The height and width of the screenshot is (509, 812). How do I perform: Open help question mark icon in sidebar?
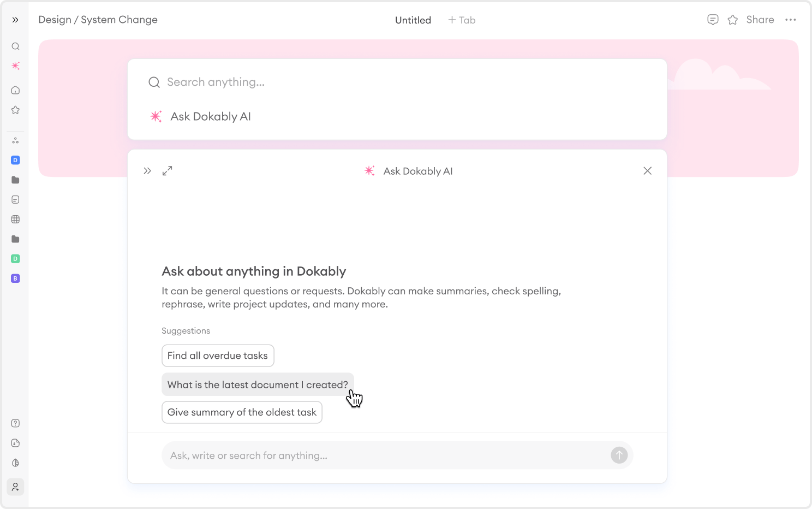[15, 423]
